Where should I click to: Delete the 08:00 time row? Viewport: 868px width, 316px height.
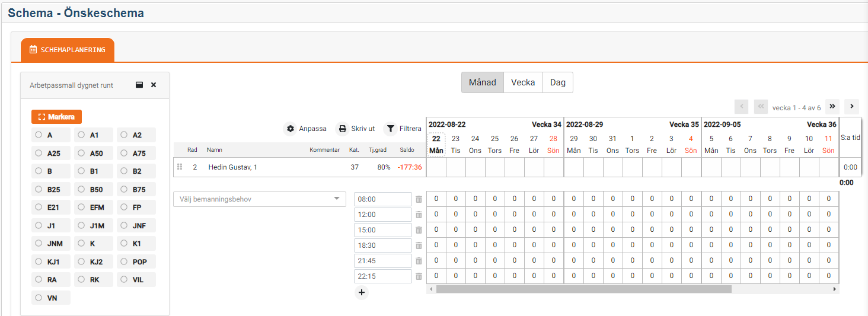click(x=419, y=199)
